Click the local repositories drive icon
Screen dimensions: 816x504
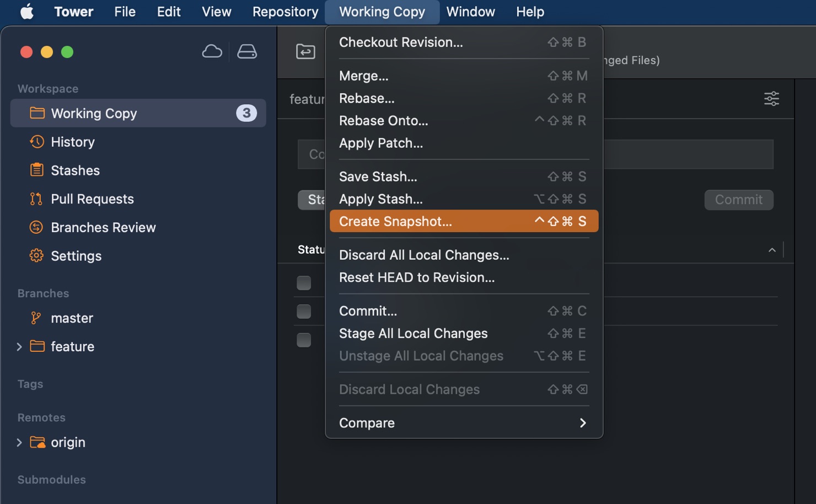click(x=246, y=52)
